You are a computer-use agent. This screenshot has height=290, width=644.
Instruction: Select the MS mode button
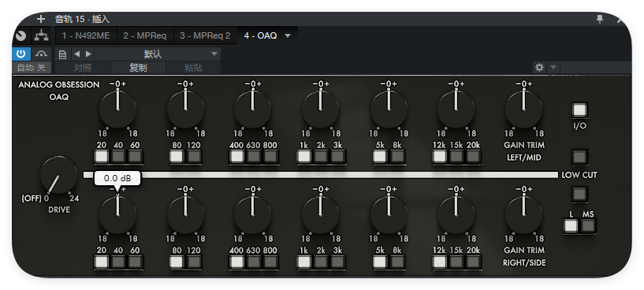click(588, 226)
